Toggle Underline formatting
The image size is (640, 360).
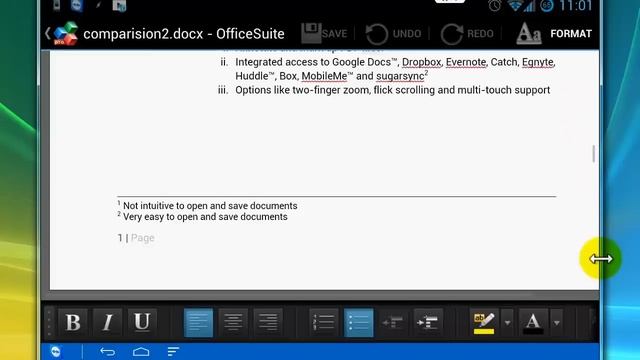coord(142,322)
